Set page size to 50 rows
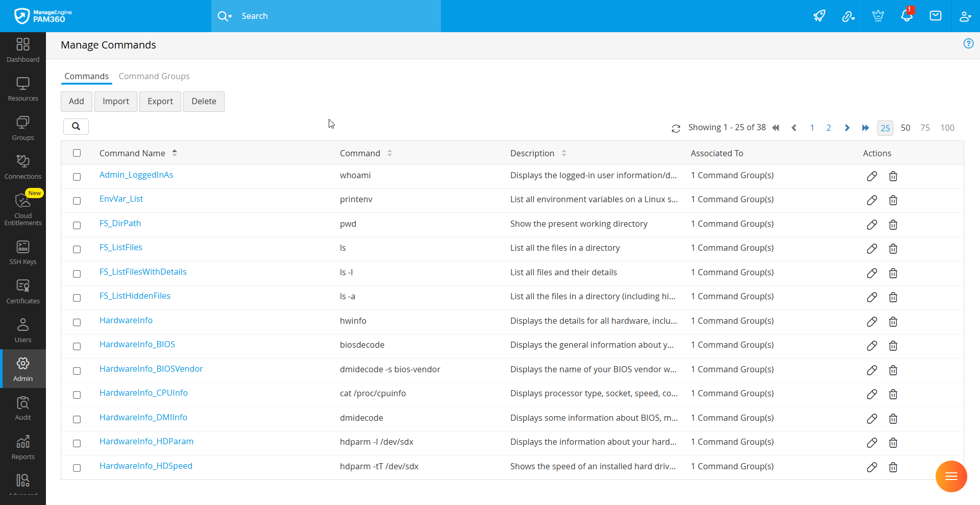The image size is (980, 505). (x=905, y=128)
